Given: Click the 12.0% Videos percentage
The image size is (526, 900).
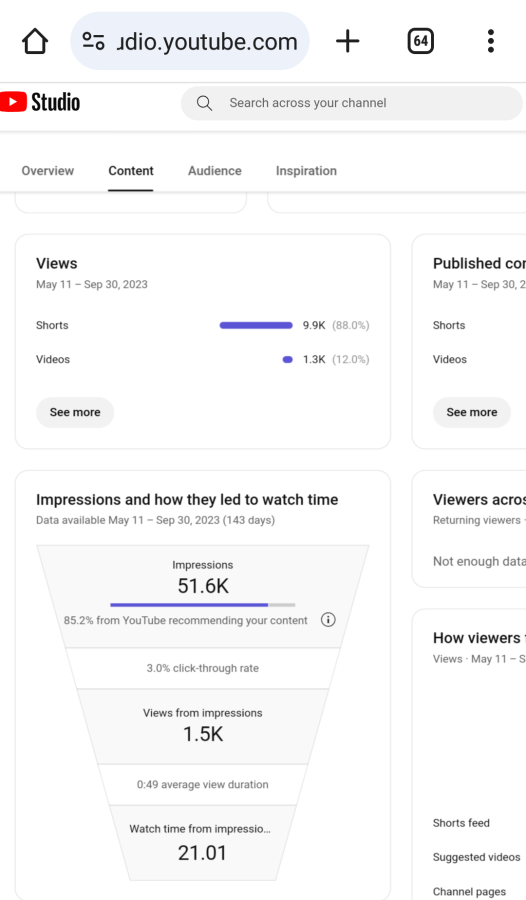Looking at the screenshot, I should (x=351, y=360).
